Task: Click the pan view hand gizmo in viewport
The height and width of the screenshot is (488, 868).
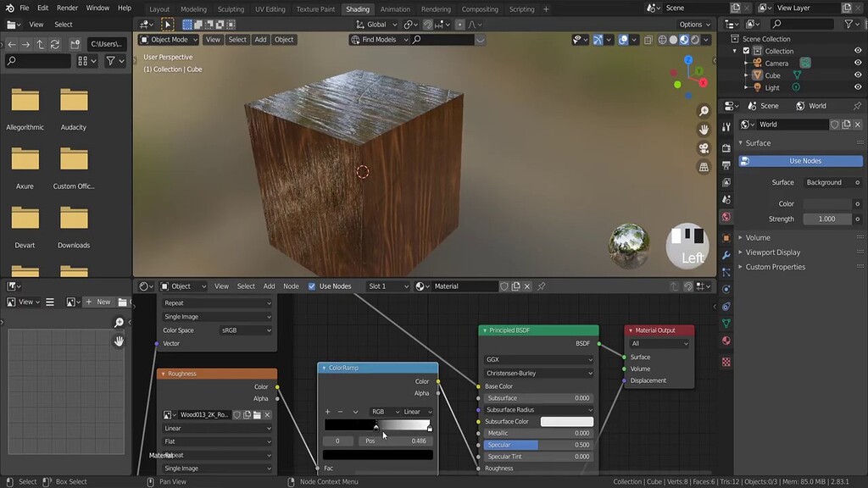Action: [704, 130]
